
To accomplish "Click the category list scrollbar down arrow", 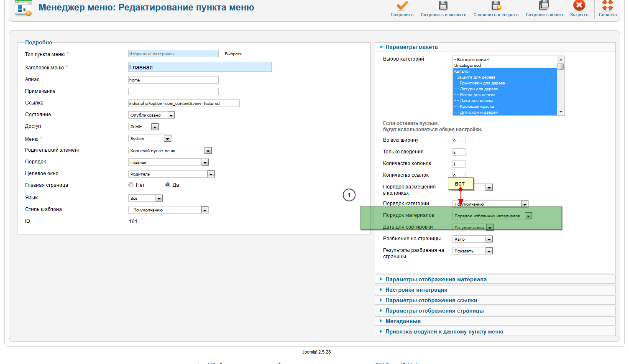I will (561, 112).
